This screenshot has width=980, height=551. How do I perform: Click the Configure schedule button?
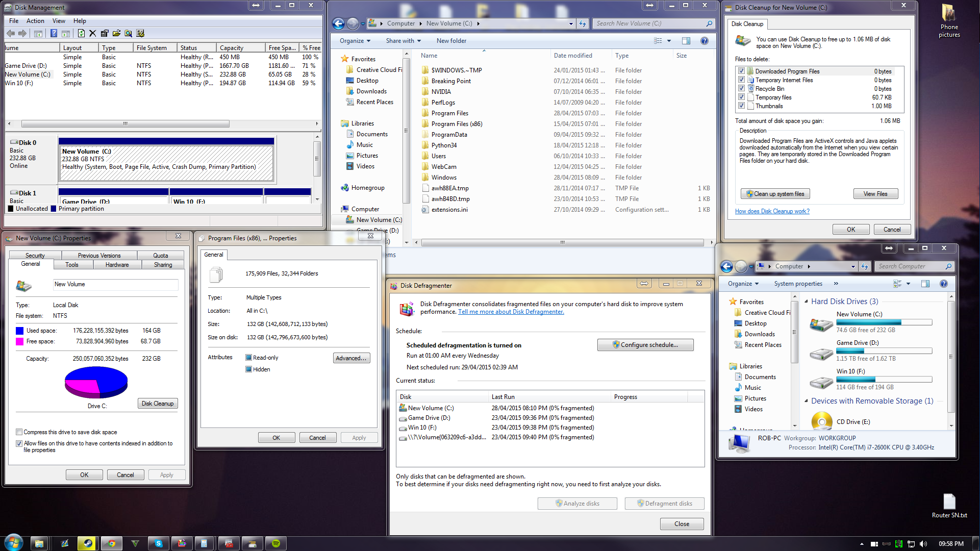click(x=645, y=345)
